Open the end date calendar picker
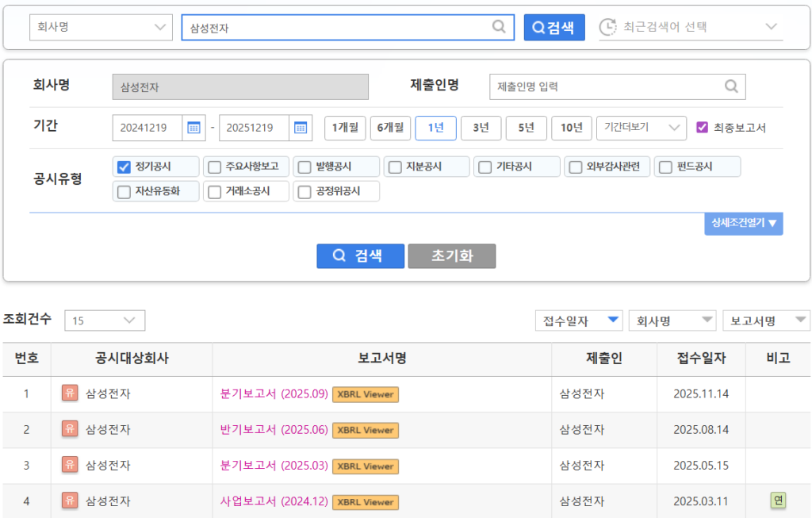The width and height of the screenshot is (812, 518). pyautogui.click(x=300, y=128)
